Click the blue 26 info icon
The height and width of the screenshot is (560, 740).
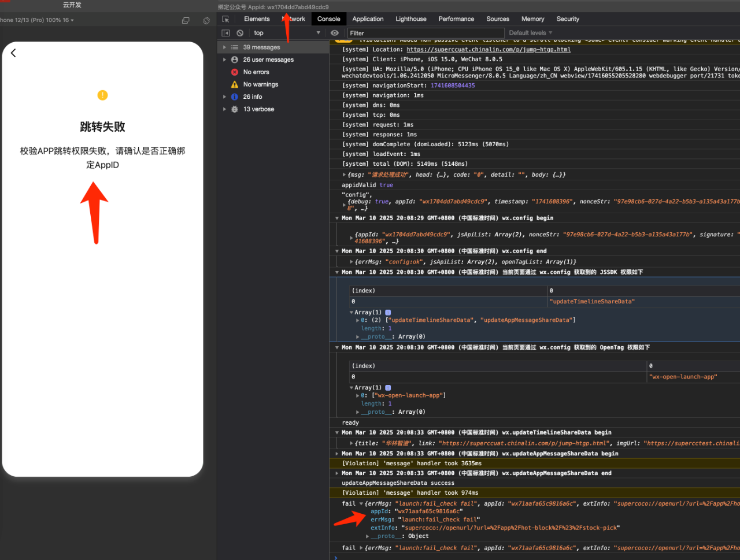[235, 97]
